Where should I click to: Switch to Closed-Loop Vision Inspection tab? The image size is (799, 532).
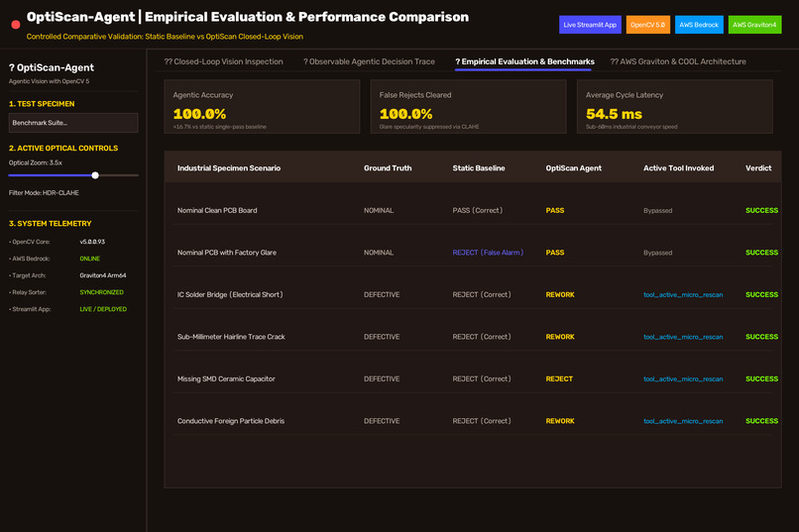[x=223, y=61]
